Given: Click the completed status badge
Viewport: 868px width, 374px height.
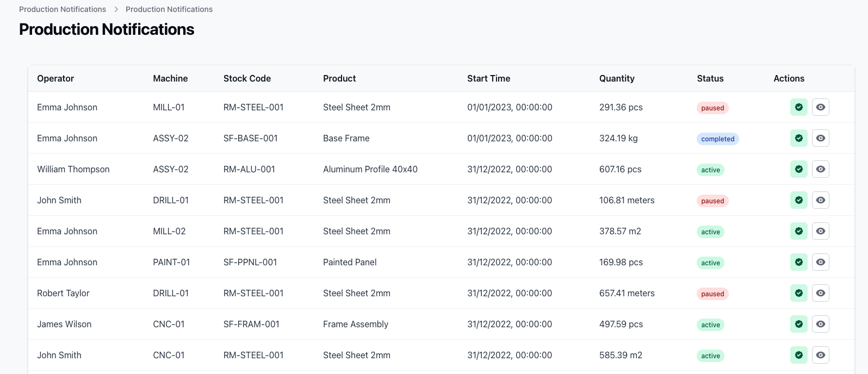Looking at the screenshot, I should pyautogui.click(x=718, y=139).
